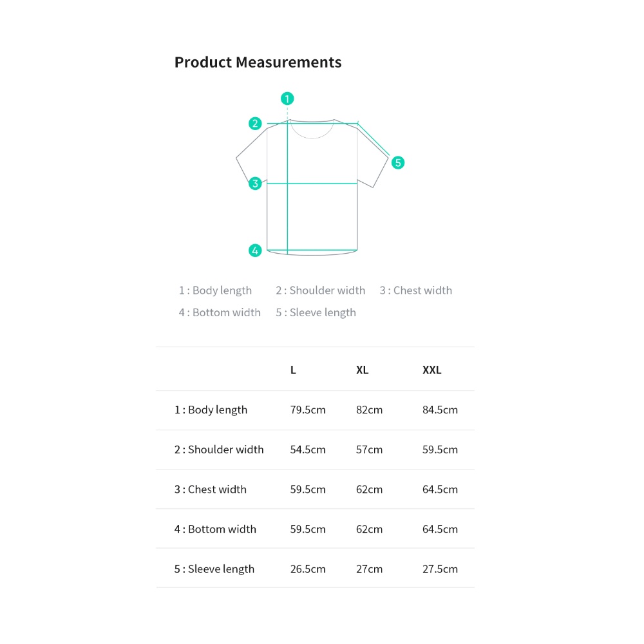
Task: Click the 57cm shoulder width XL value
Action: pyautogui.click(x=369, y=450)
